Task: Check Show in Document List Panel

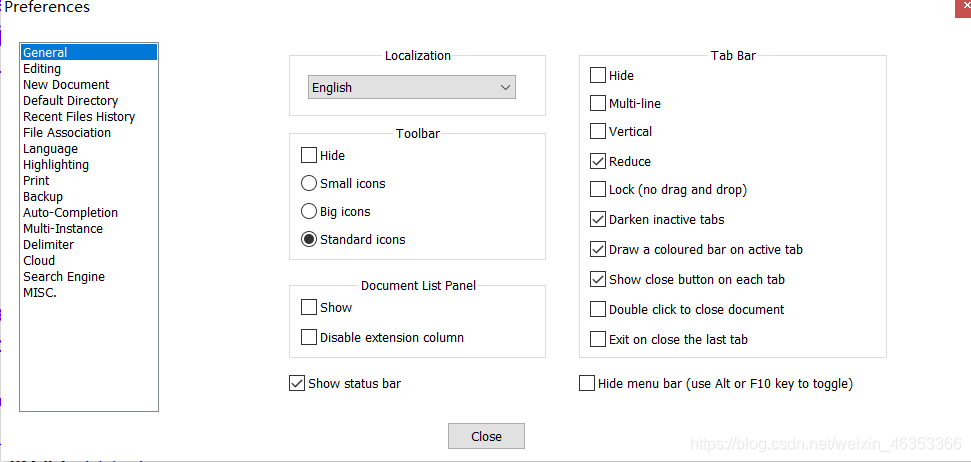Action: [x=309, y=308]
